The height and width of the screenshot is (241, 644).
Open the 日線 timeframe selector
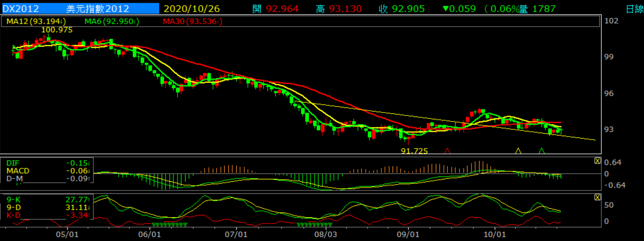(x=634, y=9)
